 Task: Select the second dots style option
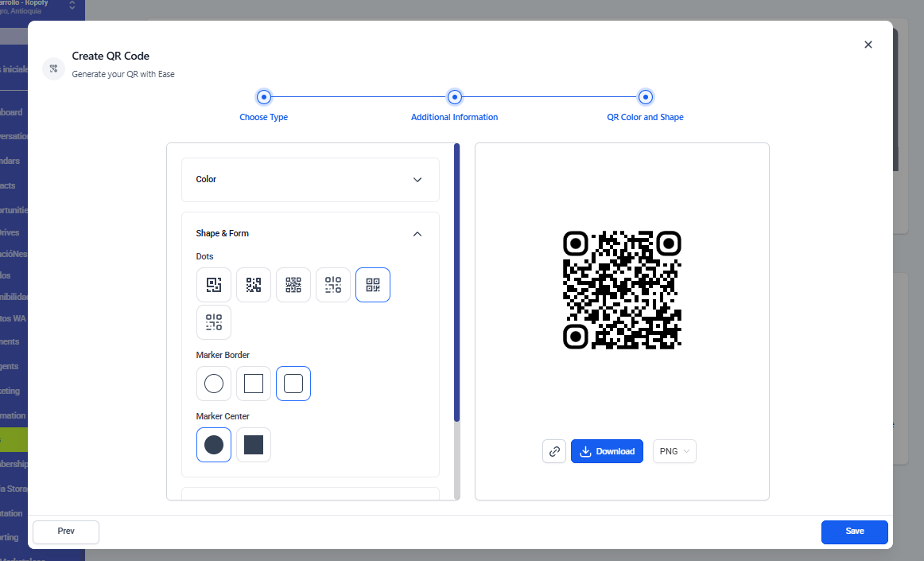pyautogui.click(x=254, y=285)
